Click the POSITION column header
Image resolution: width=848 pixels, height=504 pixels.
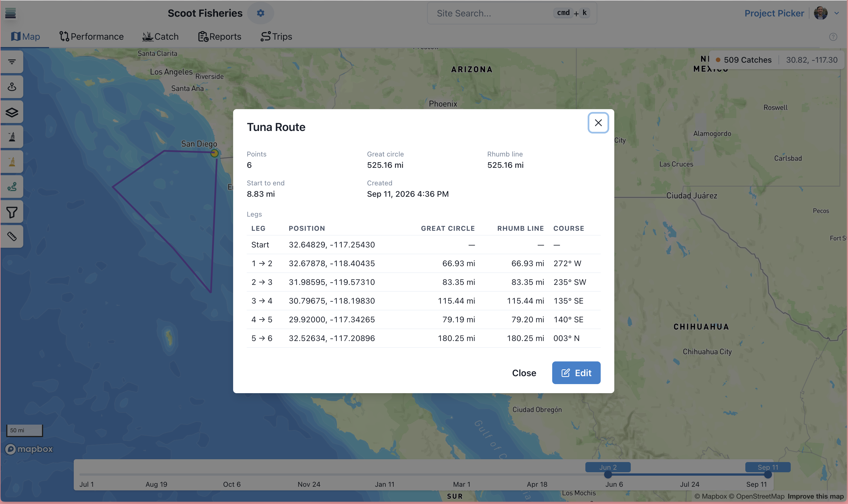point(307,228)
